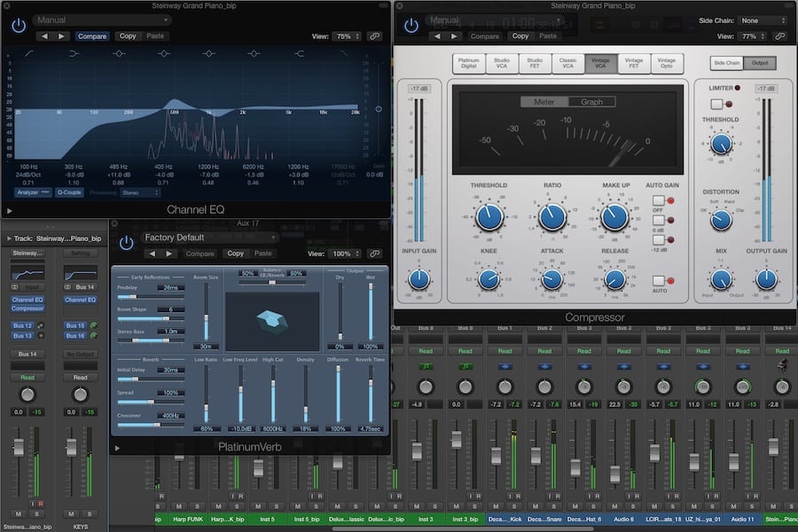Click the Compressor Make Up knob
The width and height of the screenshot is (798, 532).
(614, 217)
